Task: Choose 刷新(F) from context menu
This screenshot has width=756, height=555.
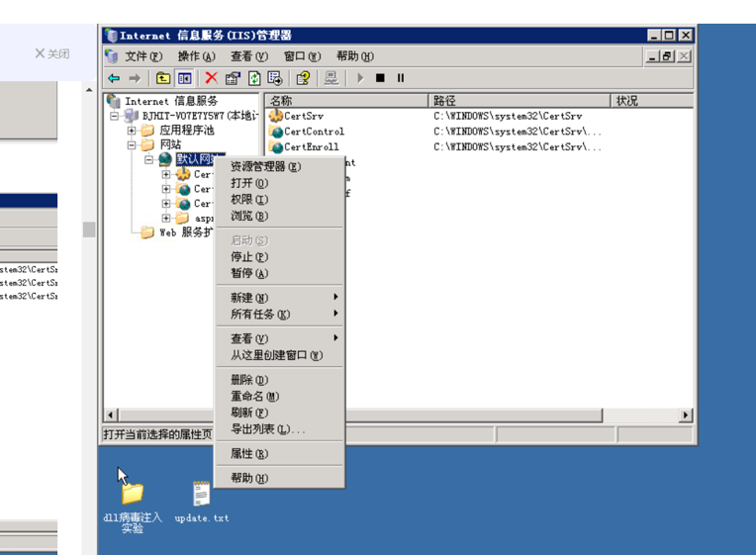Action: [279, 413]
